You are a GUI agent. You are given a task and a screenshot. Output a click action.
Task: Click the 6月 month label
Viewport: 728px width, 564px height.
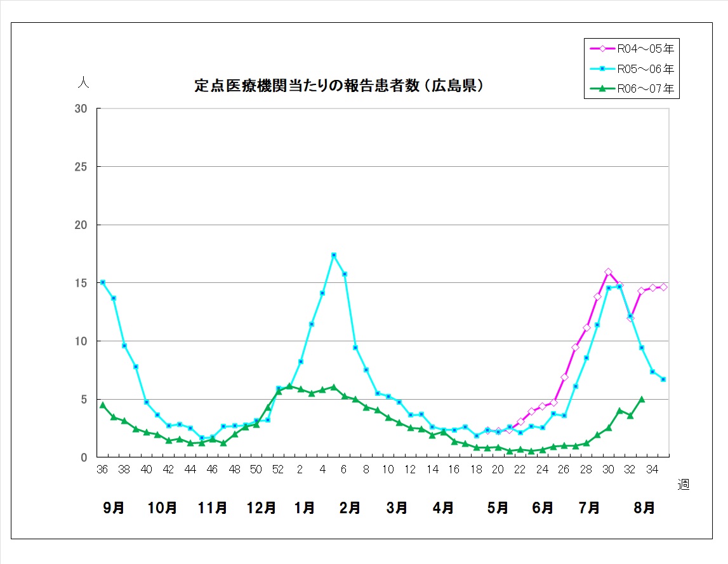[x=542, y=508]
